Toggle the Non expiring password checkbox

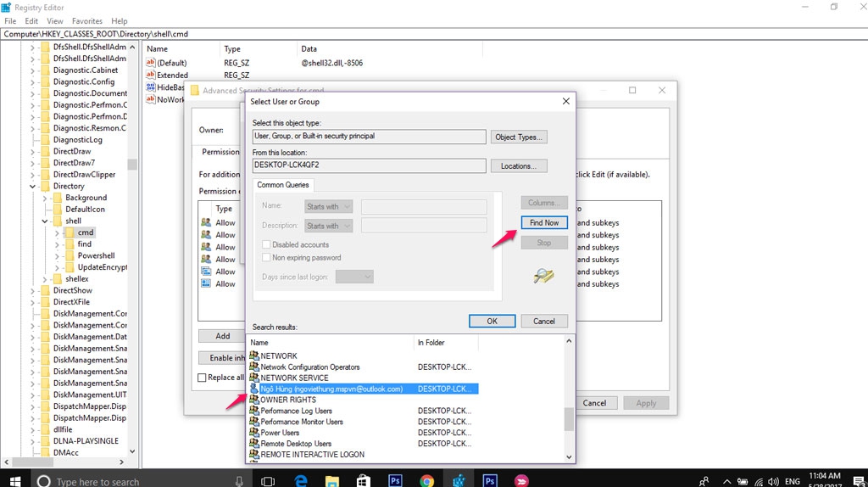267,258
